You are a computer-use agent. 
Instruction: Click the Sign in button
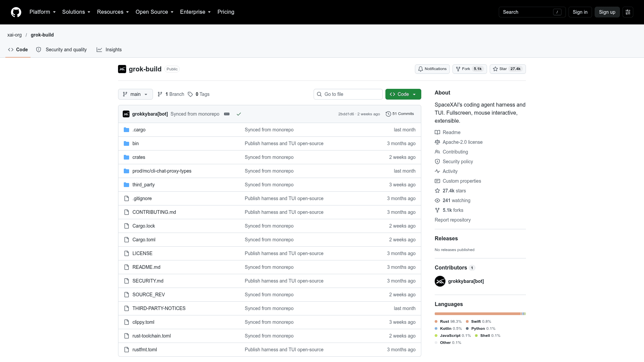[x=580, y=12]
